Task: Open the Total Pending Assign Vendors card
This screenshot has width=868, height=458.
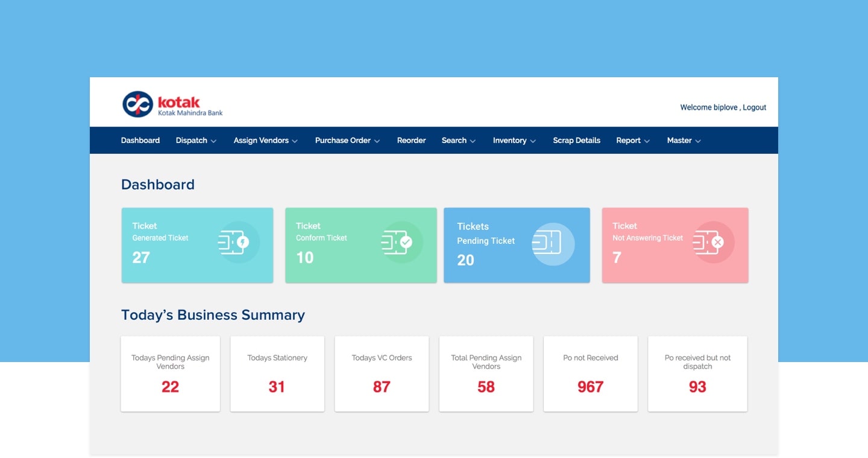Action: click(486, 374)
